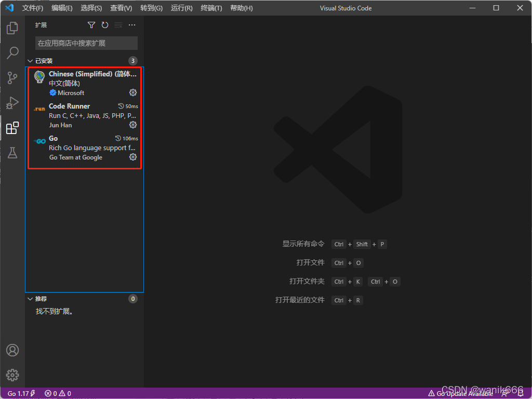
Task: Click the Run C, C++, Java description
Action: pos(92,115)
